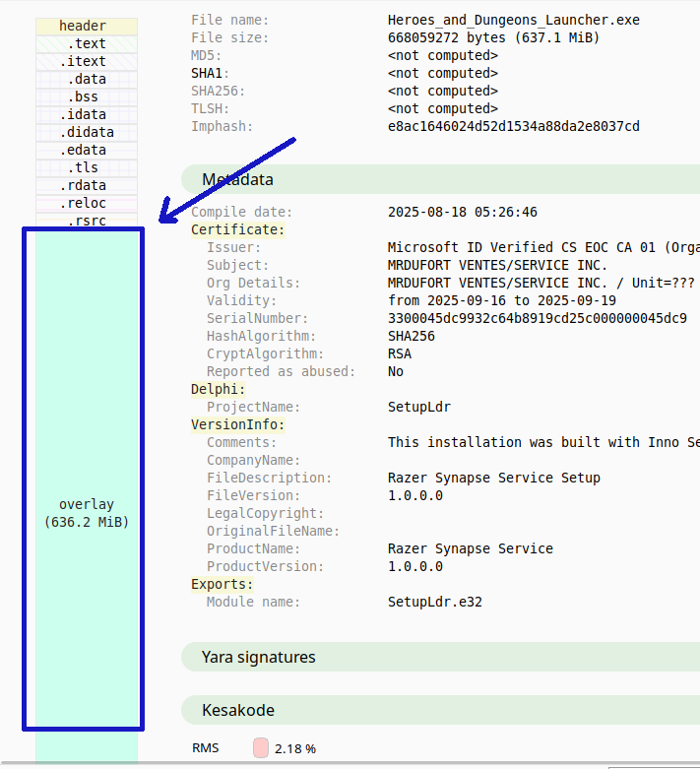
Task: Click the SHA256 <not computed> value
Action: pos(443,91)
